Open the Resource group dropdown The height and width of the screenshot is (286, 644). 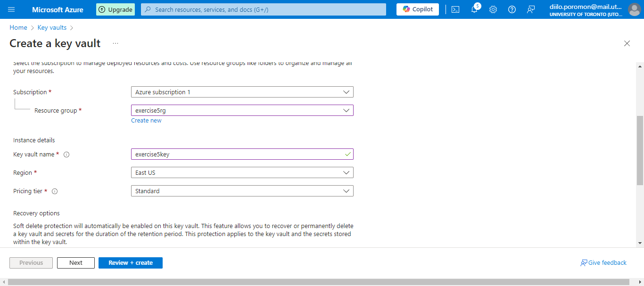[242, 110]
